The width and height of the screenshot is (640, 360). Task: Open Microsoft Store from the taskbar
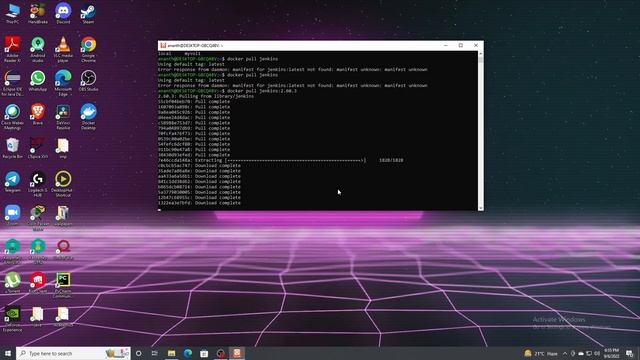(x=204, y=353)
